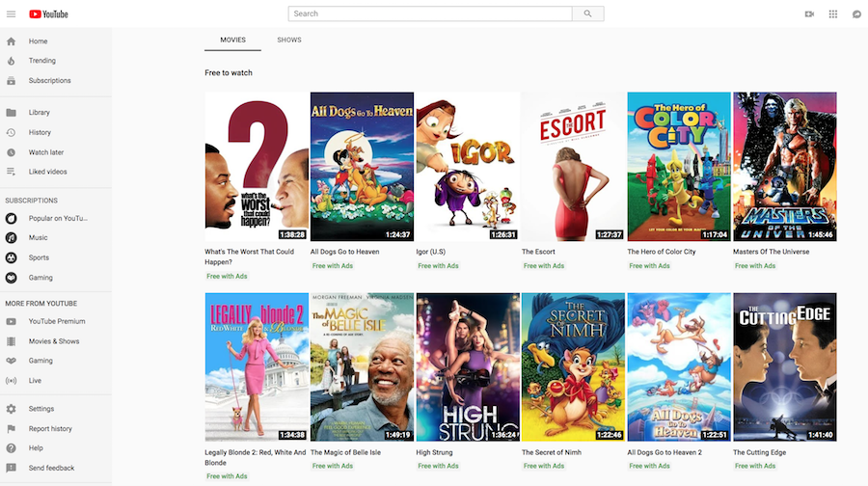Open the messages icon in top bar
The height and width of the screenshot is (486, 868).
point(856,14)
